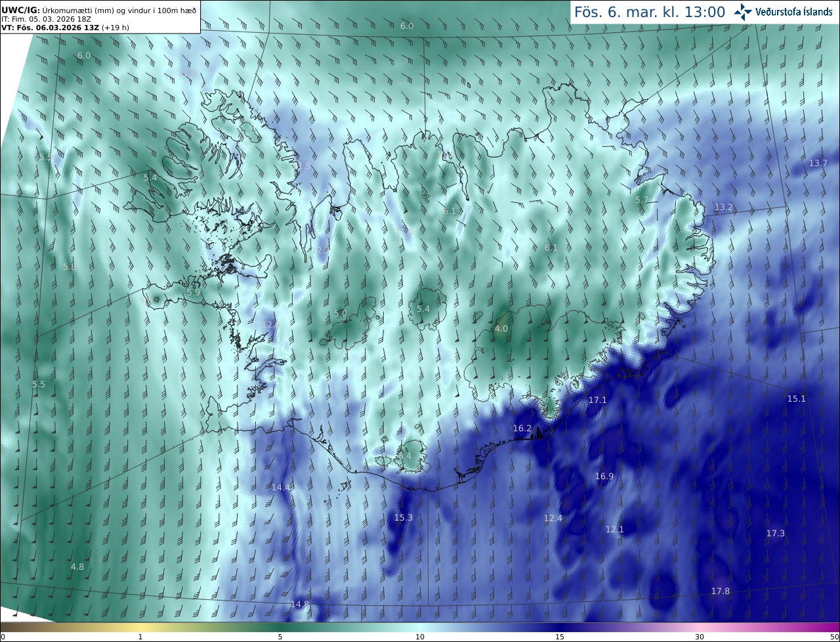Image resolution: width=840 pixels, height=642 pixels.
Task: Click the 5.0 value label
Action: (340, 313)
